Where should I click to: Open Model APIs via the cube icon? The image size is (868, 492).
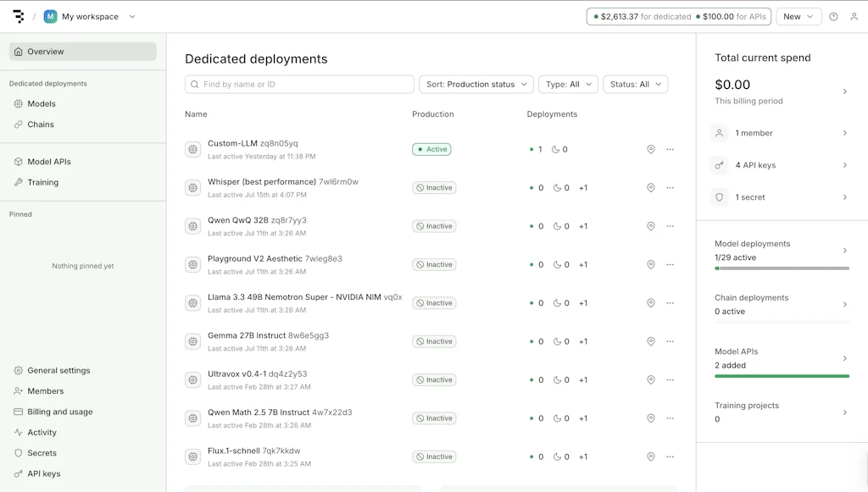click(x=18, y=161)
